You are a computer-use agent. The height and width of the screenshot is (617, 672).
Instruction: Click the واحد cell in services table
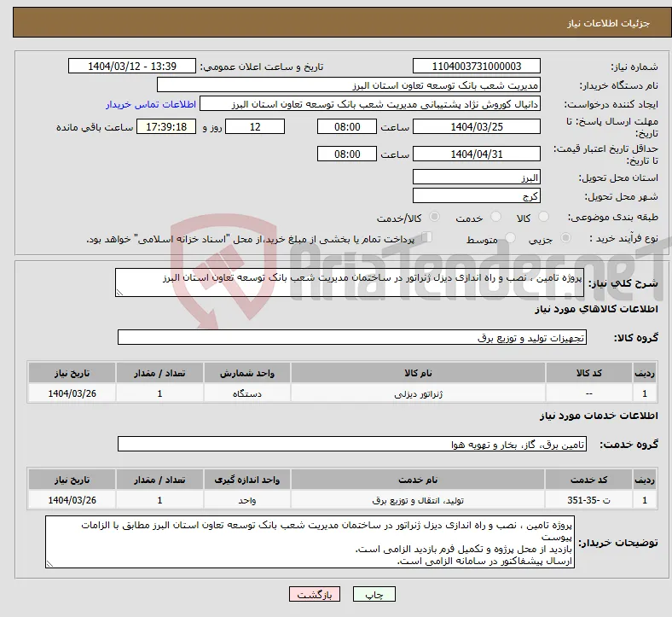point(246,500)
